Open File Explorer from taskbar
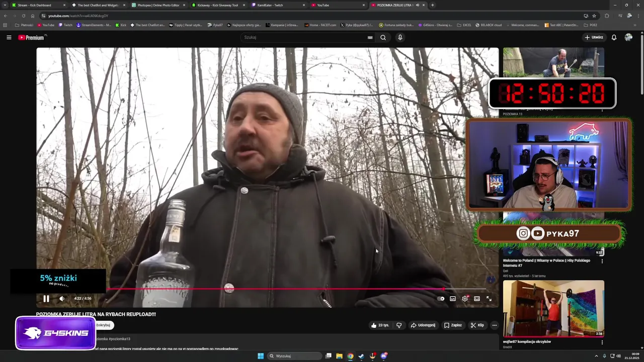 point(339,356)
